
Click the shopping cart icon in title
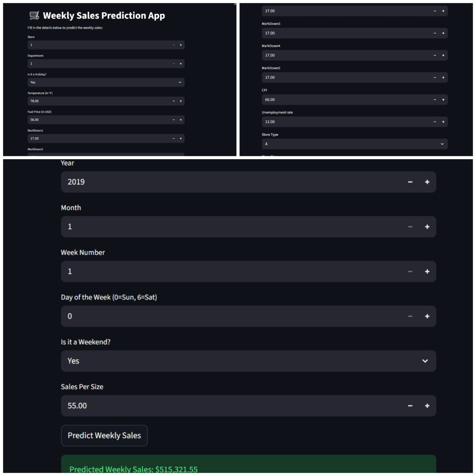pyautogui.click(x=34, y=15)
